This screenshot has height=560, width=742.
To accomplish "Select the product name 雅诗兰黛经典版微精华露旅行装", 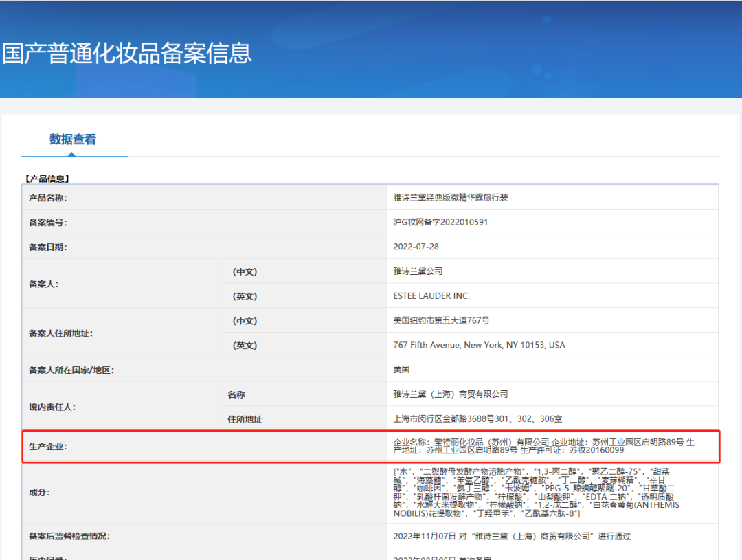I will [451, 198].
